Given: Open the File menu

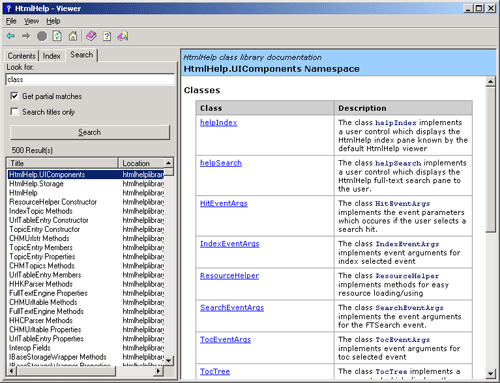Looking at the screenshot, I should click(x=11, y=21).
